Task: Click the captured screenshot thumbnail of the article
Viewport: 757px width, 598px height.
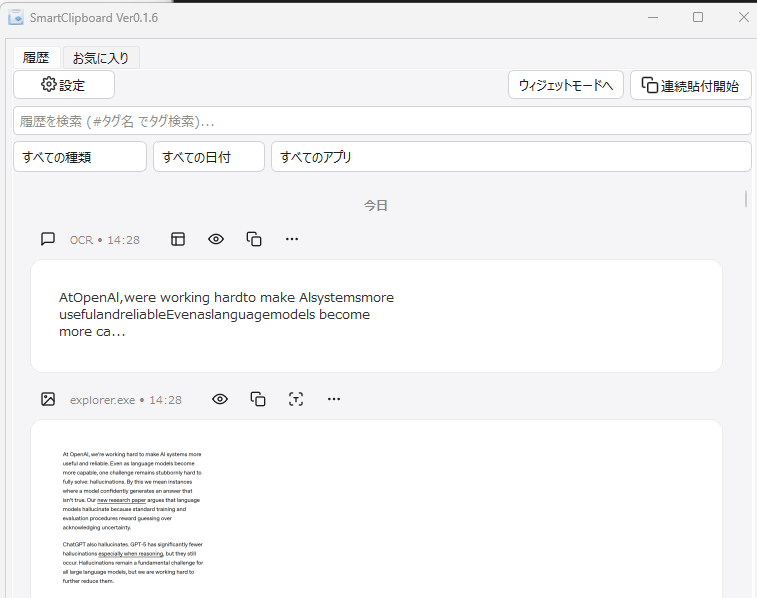Action: point(132,517)
